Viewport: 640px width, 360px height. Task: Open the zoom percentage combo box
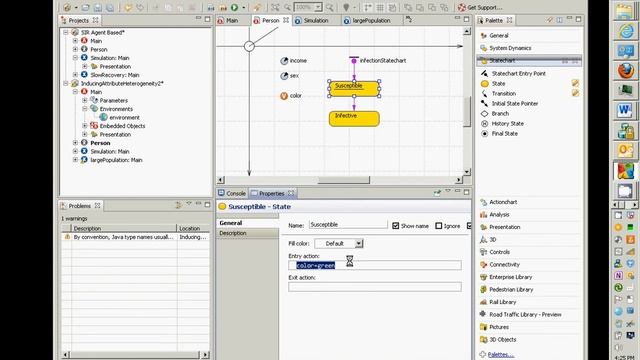pos(308,7)
